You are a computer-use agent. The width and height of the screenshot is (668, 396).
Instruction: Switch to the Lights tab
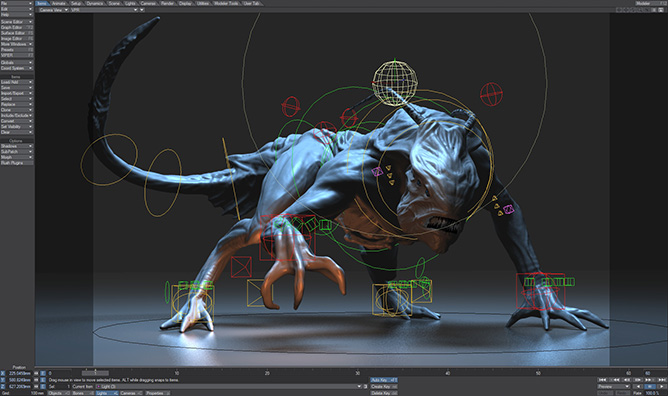tap(130, 3)
